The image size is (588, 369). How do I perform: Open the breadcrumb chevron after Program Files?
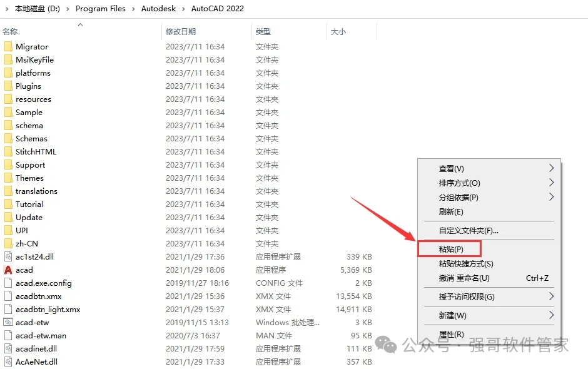click(133, 9)
